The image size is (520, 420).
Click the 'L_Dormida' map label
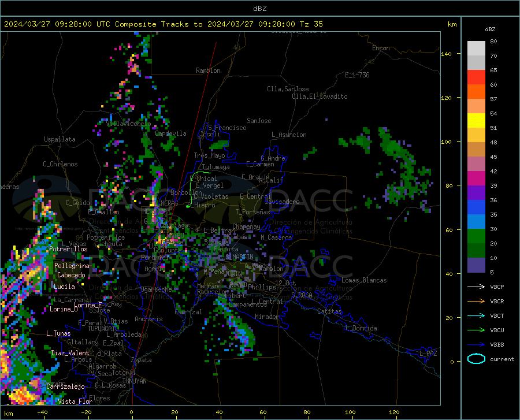click(361, 328)
